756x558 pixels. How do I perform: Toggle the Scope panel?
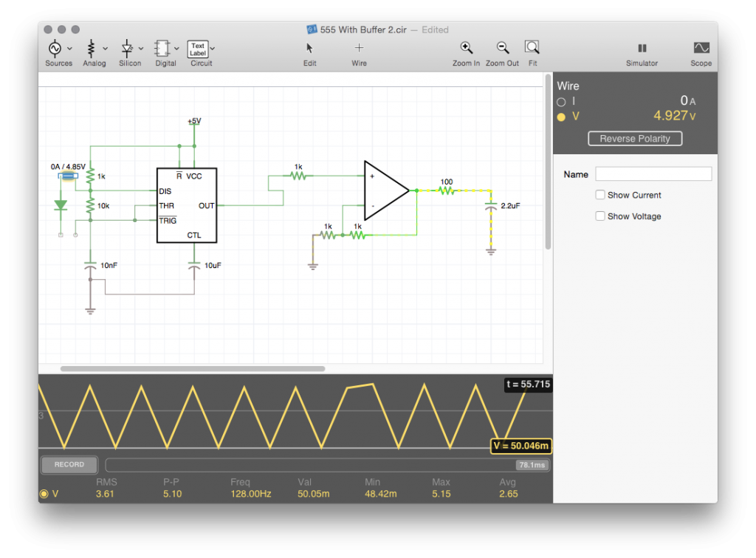click(701, 48)
